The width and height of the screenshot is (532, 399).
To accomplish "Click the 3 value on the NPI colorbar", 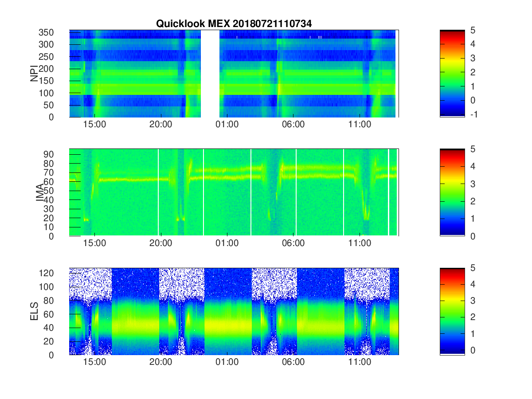I will coord(473,58).
